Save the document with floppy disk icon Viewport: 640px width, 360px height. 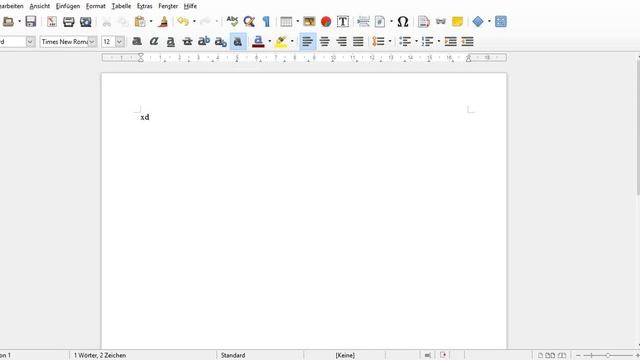click(31, 22)
